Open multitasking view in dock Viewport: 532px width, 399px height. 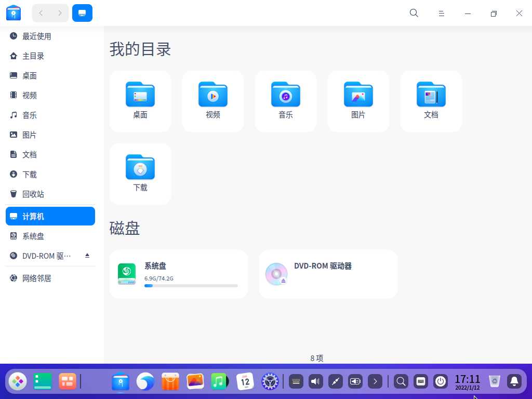(67, 381)
